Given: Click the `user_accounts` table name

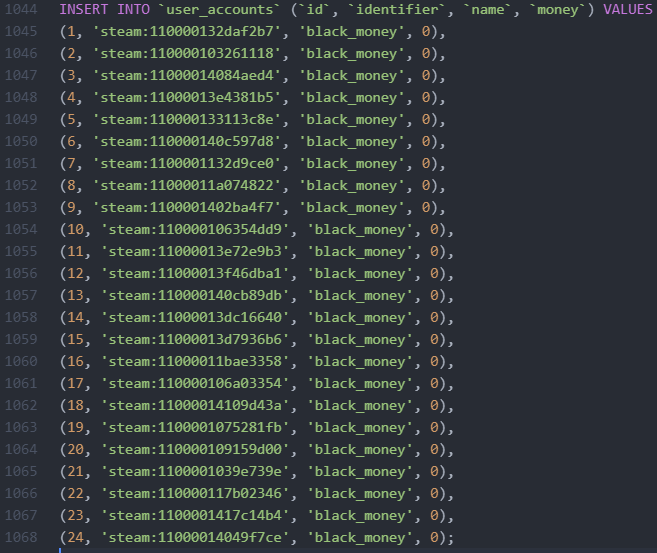Looking at the screenshot, I should click(220, 9).
